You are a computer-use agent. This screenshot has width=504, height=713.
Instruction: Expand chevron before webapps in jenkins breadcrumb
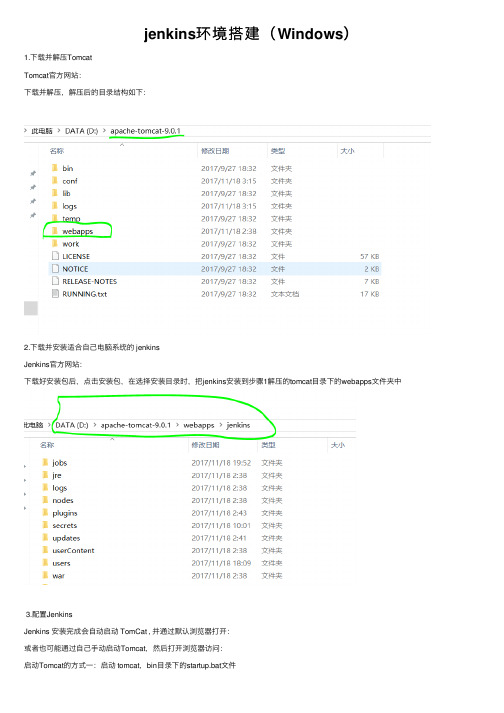tap(177, 425)
